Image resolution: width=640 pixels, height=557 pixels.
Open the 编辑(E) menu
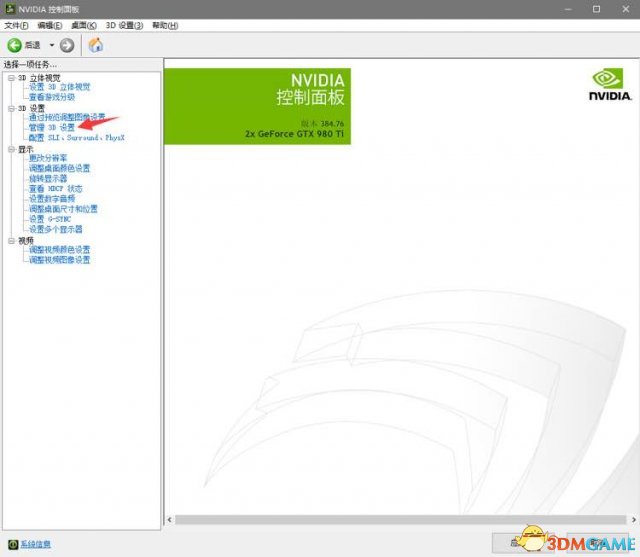click(50, 25)
